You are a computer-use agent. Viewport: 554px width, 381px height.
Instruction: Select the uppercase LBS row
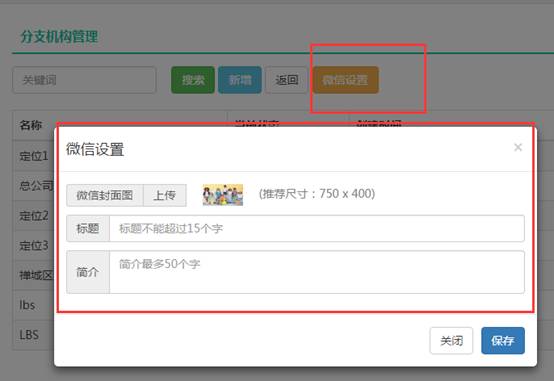click(x=29, y=335)
